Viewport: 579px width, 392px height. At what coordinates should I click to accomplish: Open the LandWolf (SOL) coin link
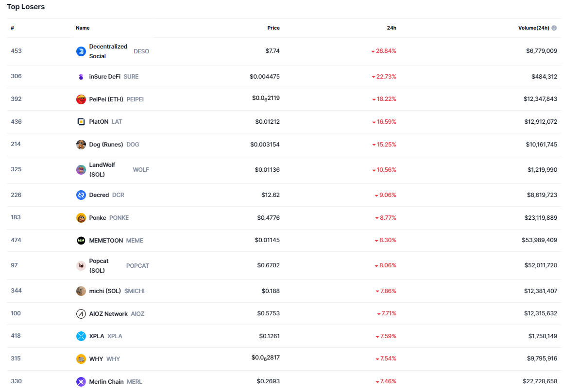(102, 170)
